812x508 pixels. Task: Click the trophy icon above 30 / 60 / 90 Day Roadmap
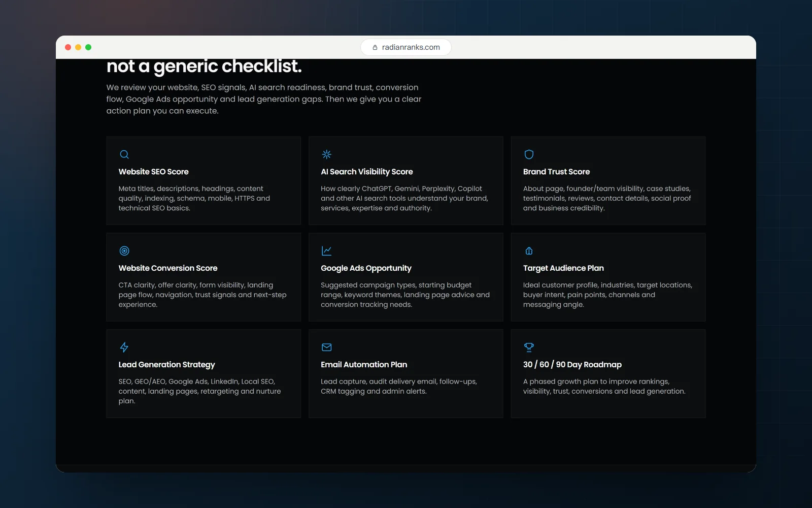[529, 347]
